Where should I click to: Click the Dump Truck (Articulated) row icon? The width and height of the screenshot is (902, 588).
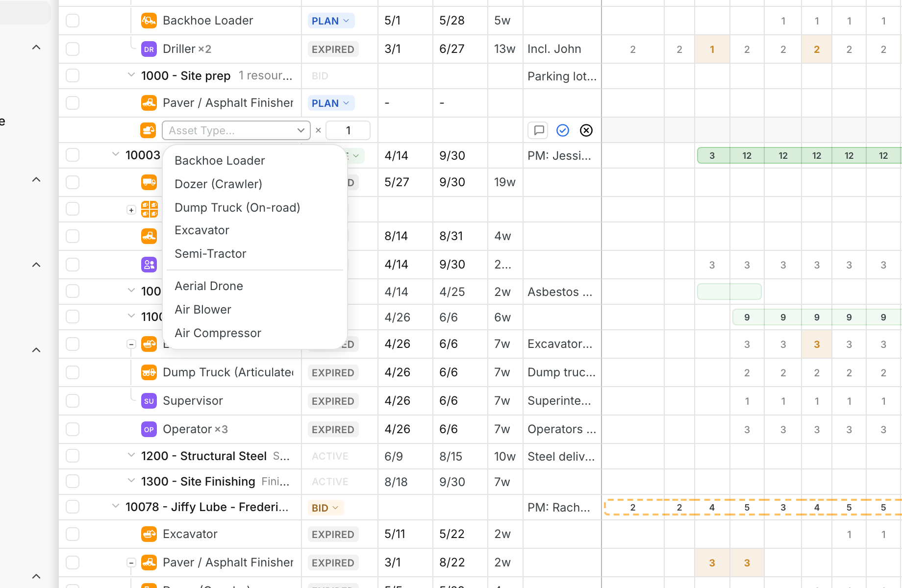click(149, 372)
